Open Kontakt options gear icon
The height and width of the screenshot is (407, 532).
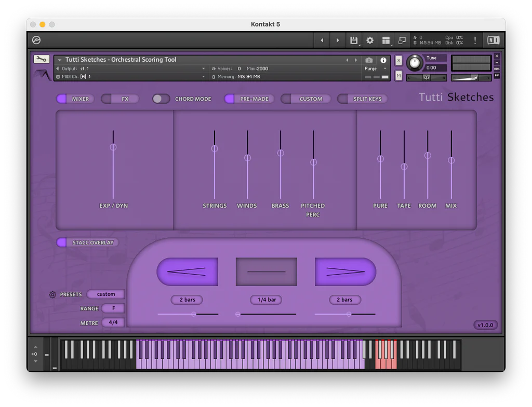pyautogui.click(x=370, y=40)
